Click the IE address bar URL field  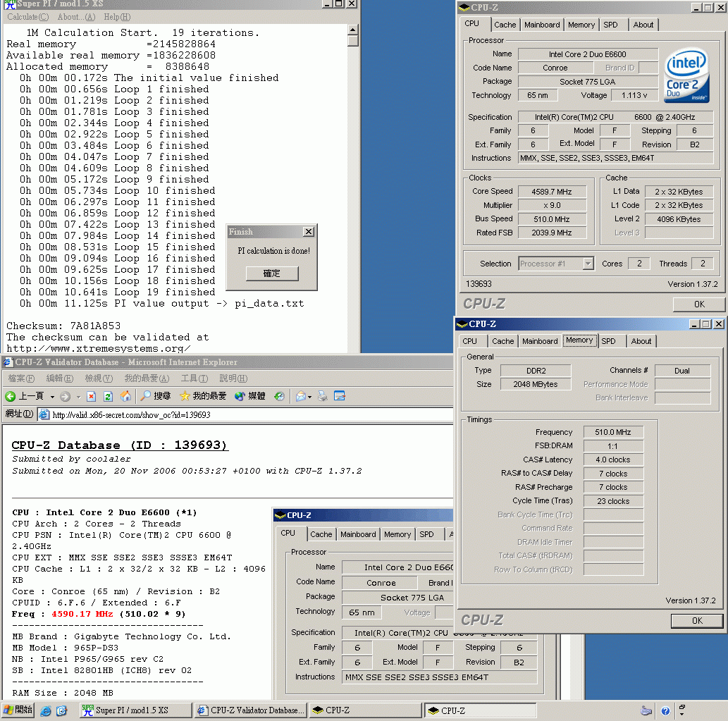(x=246, y=414)
